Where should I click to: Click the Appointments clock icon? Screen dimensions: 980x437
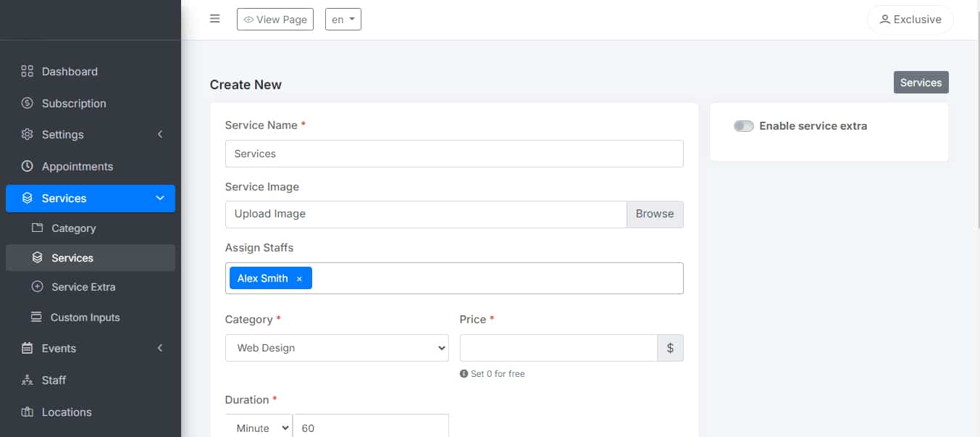[x=28, y=166]
